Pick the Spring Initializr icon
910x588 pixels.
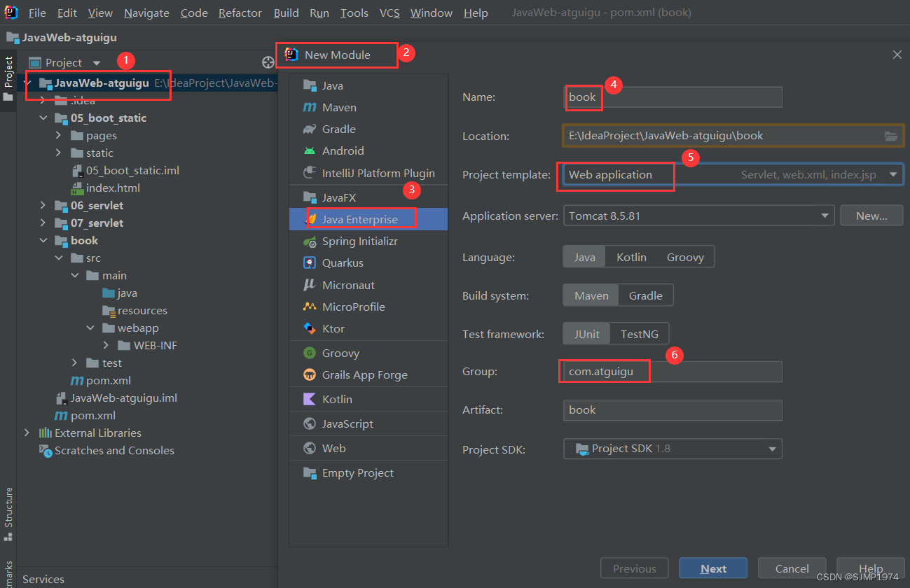pyautogui.click(x=310, y=241)
